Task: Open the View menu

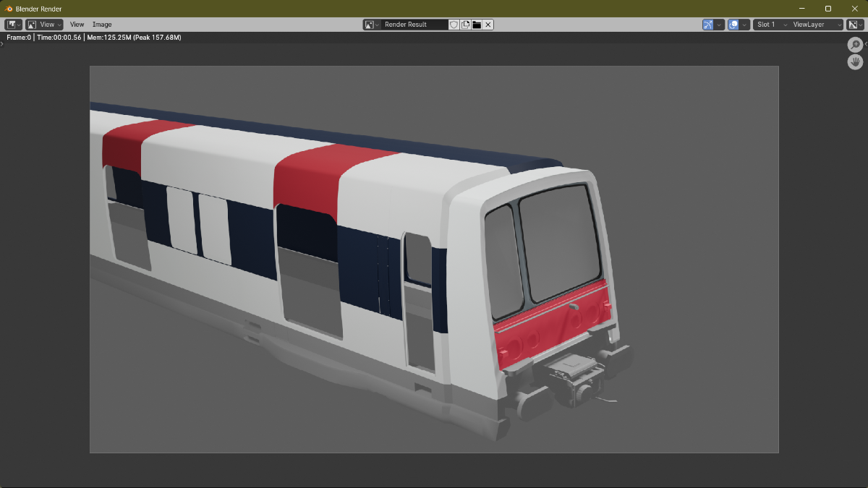Action: (77, 25)
